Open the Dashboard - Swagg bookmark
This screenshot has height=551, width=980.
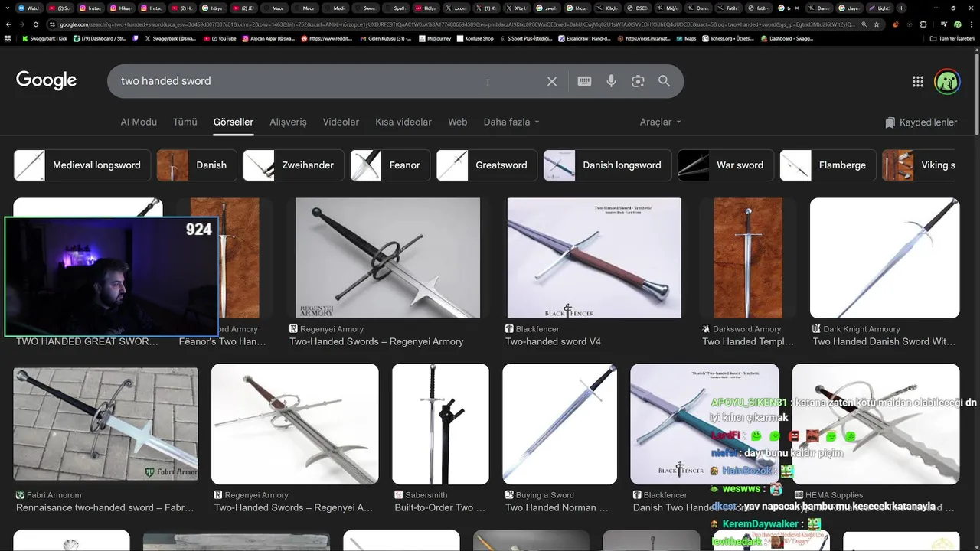787,38
